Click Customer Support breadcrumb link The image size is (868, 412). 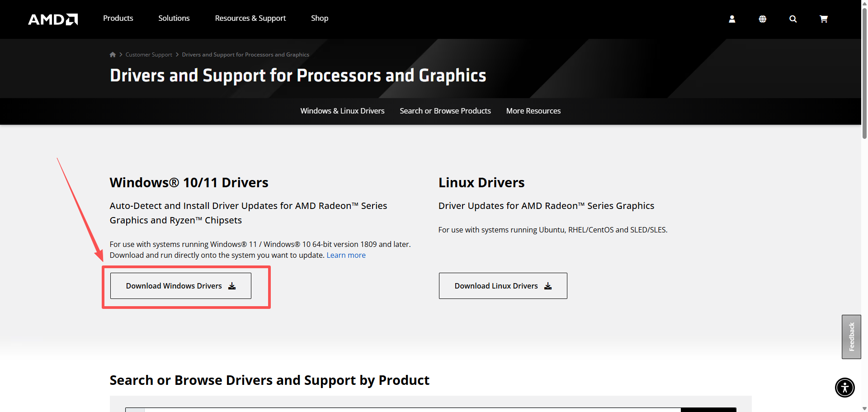pyautogui.click(x=149, y=55)
